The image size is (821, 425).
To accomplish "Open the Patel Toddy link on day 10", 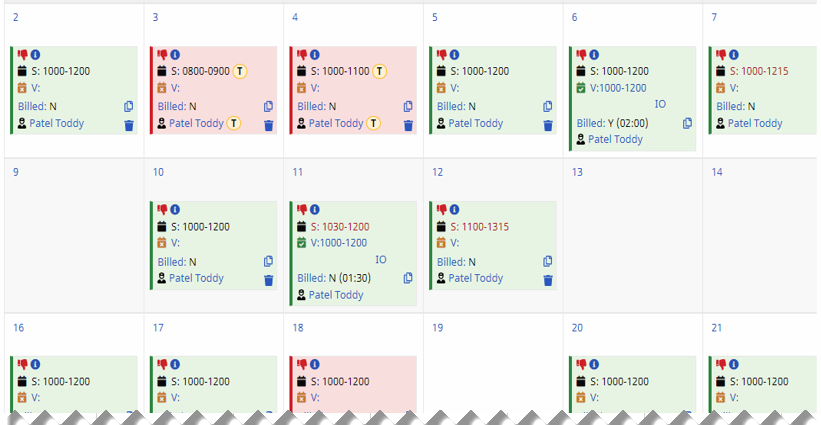I will tap(196, 278).
